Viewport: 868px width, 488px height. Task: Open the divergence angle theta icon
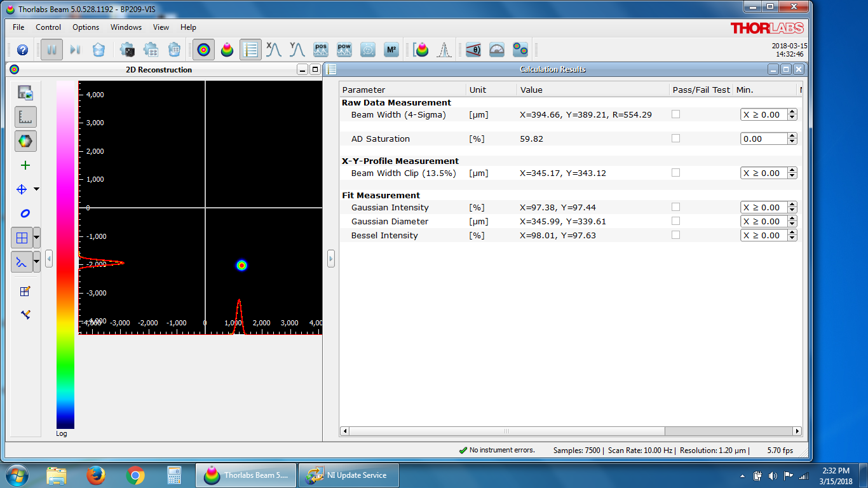[x=473, y=50]
